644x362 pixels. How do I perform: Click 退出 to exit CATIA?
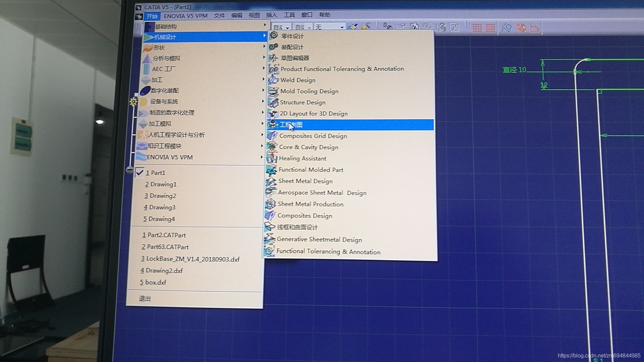pyautogui.click(x=145, y=299)
